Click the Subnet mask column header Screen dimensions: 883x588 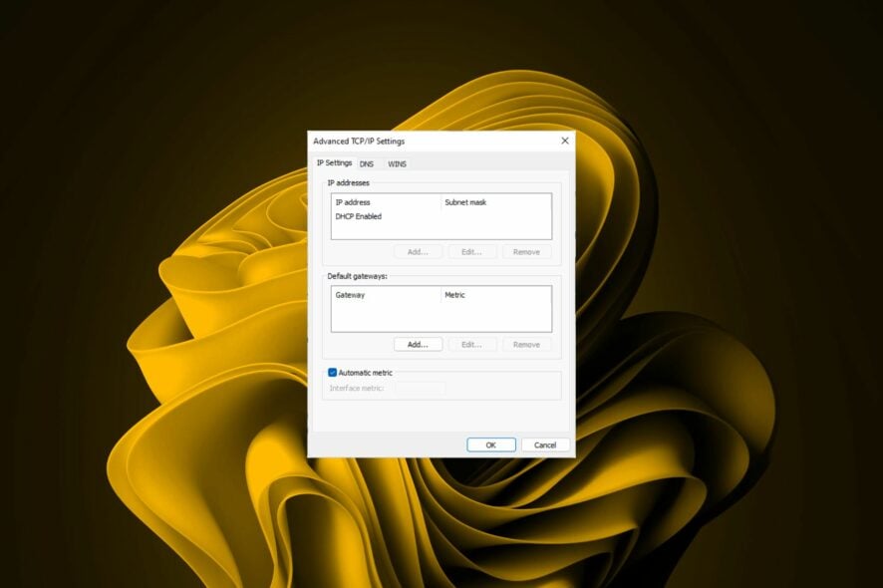tap(468, 201)
